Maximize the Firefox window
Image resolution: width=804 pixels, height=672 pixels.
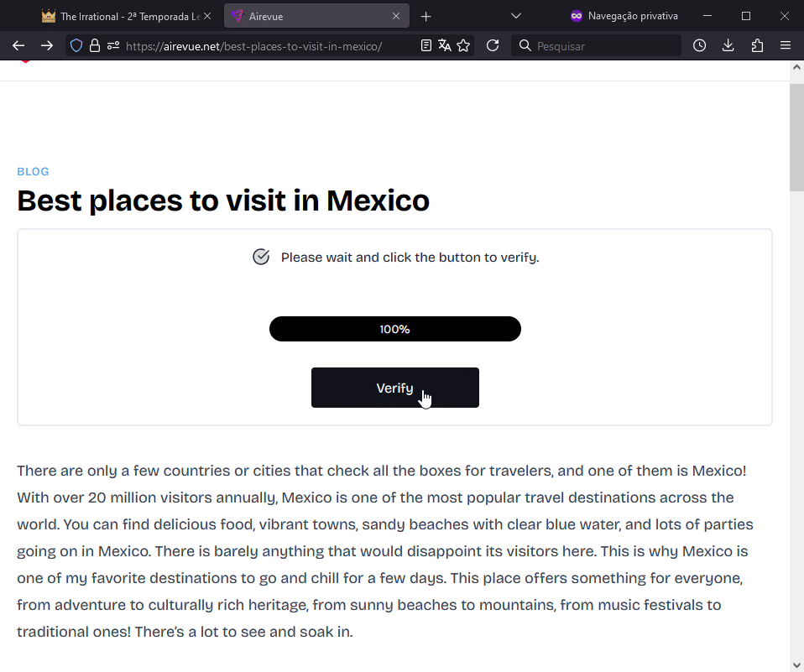pos(746,17)
